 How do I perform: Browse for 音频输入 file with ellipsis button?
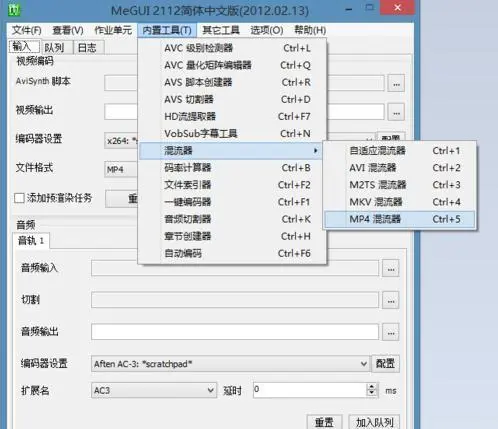coord(391,268)
